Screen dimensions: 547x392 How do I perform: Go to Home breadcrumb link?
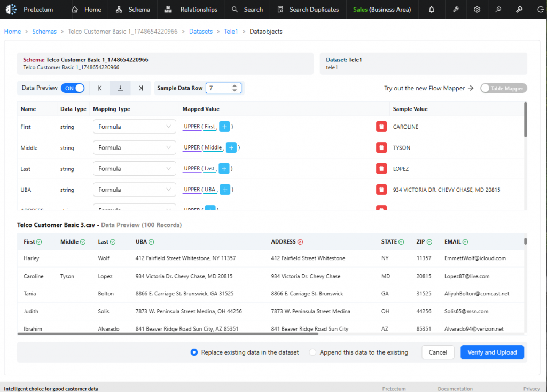(x=13, y=32)
